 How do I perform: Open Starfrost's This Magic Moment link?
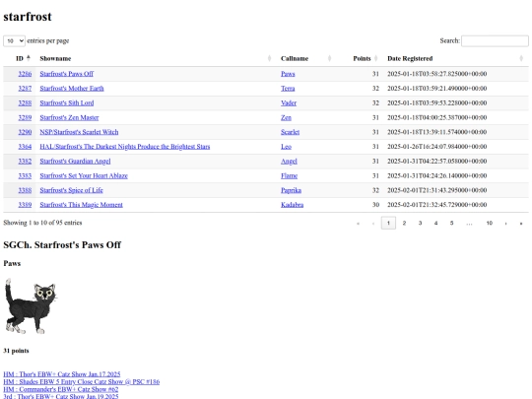[x=81, y=205]
